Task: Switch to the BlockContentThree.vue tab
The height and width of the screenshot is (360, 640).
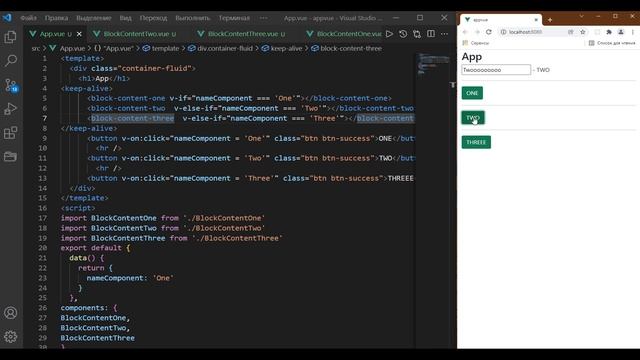Action: (x=242, y=34)
